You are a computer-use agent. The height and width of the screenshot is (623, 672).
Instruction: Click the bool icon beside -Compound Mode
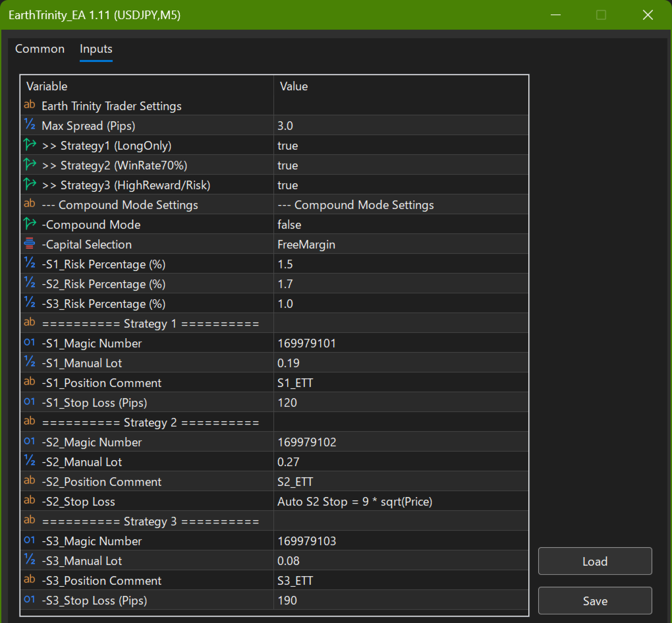click(30, 223)
